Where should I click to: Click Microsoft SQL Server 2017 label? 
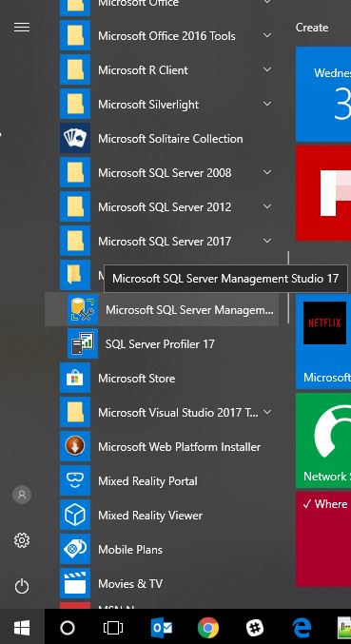pyautogui.click(x=165, y=242)
